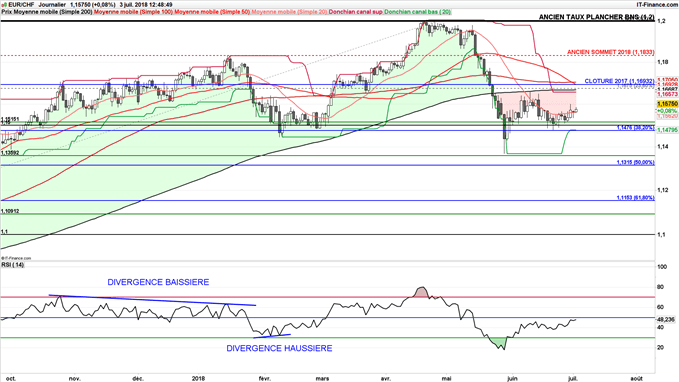Click the 1,18 price axis label
The width and height of the screenshot is (679, 382).
(x=663, y=62)
